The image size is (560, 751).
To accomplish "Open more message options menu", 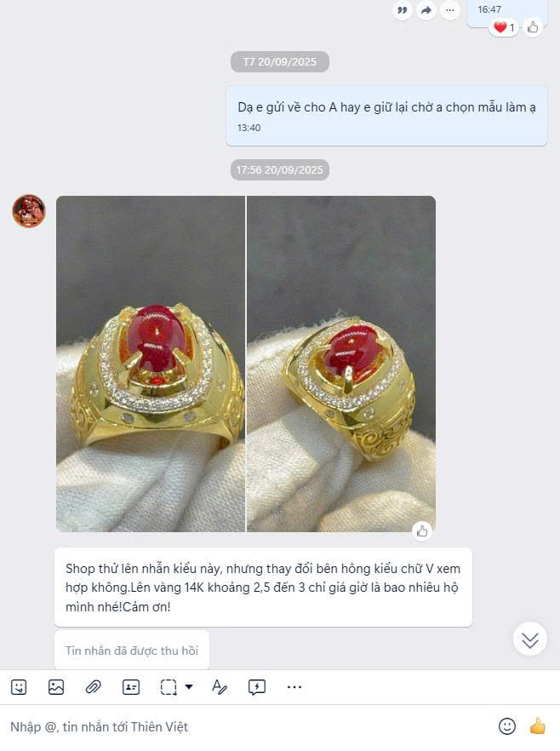I will click(450, 10).
